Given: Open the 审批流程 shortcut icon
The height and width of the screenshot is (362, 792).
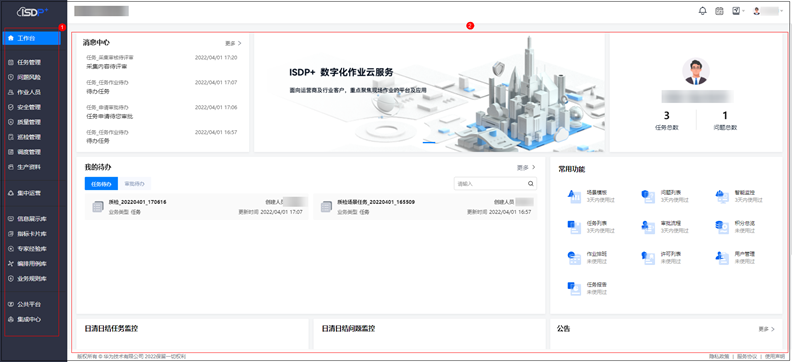Looking at the screenshot, I should 648,227.
